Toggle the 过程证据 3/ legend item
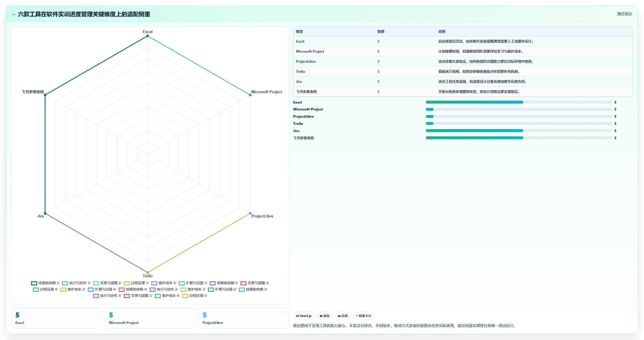The width and height of the screenshot is (644, 340). [x=136, y=283]
